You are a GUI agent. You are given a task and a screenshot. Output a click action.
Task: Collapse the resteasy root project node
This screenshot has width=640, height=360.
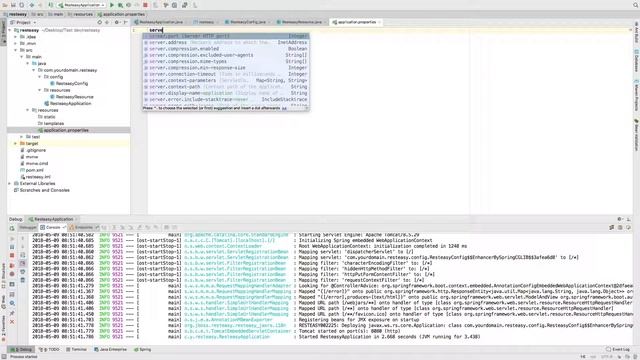[x=10, y=30]
